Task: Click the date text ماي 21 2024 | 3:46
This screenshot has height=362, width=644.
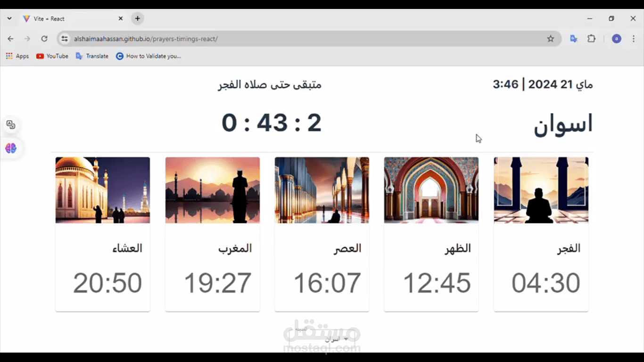Action: pos(543,85)
